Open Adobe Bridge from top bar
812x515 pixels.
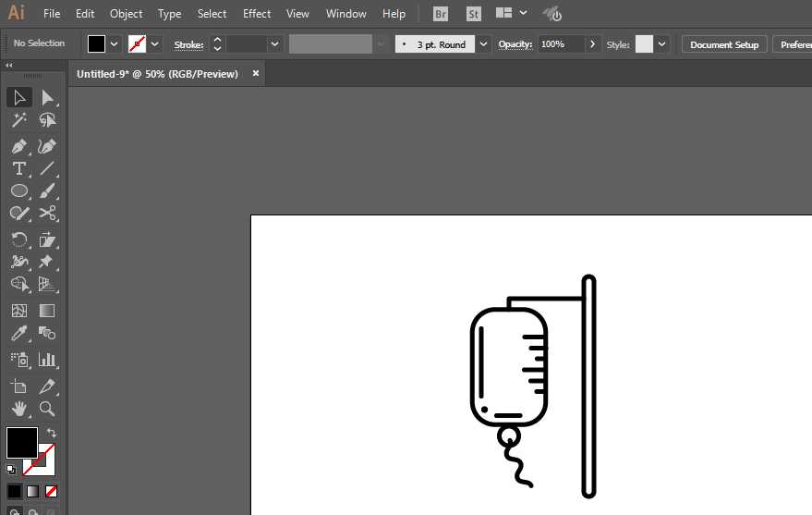tap(441, 14)
